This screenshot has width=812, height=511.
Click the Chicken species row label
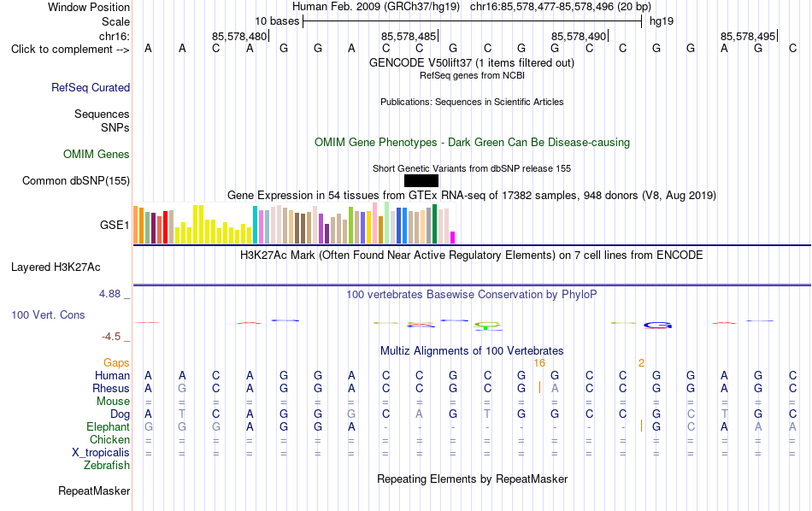click(x=109, y=439)
